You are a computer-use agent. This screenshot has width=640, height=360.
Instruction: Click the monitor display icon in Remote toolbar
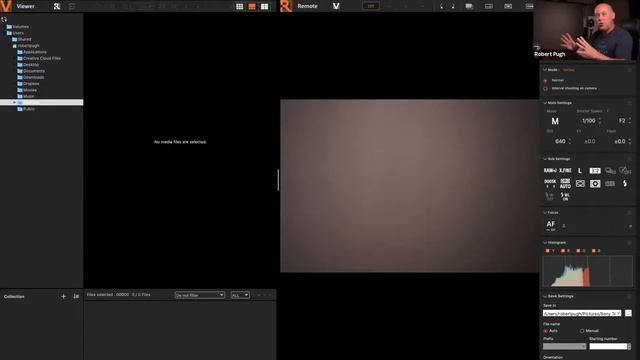pyautogui.click(x=489, y=6)
